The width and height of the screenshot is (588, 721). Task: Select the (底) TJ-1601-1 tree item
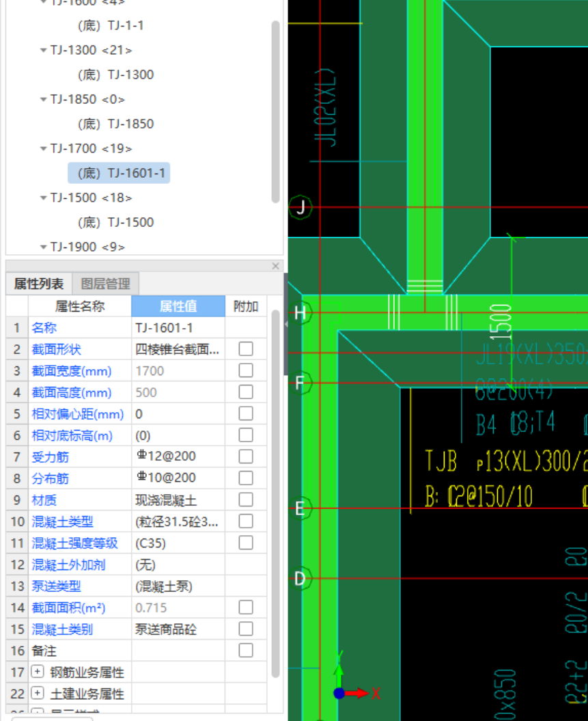[119, 173]
